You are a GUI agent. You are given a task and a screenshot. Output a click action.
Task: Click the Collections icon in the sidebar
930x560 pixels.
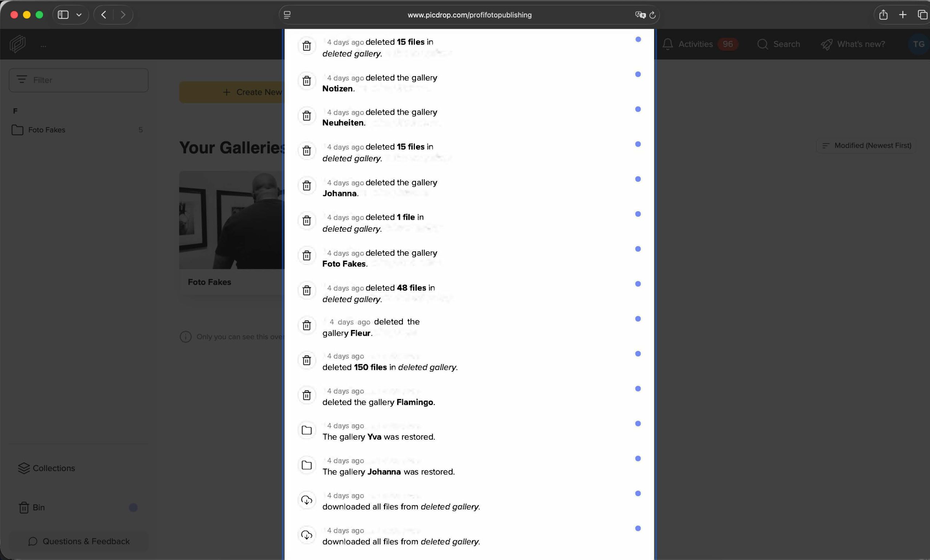[23, 468]
